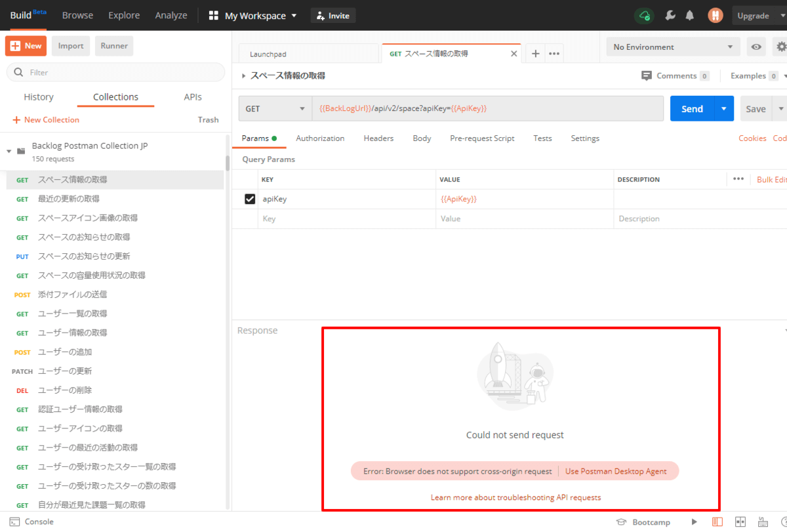The height and width of the screenshot is (532, 787).
Task: Select the 添付ファイルの送信 POST request
Action: coord(115,295)
